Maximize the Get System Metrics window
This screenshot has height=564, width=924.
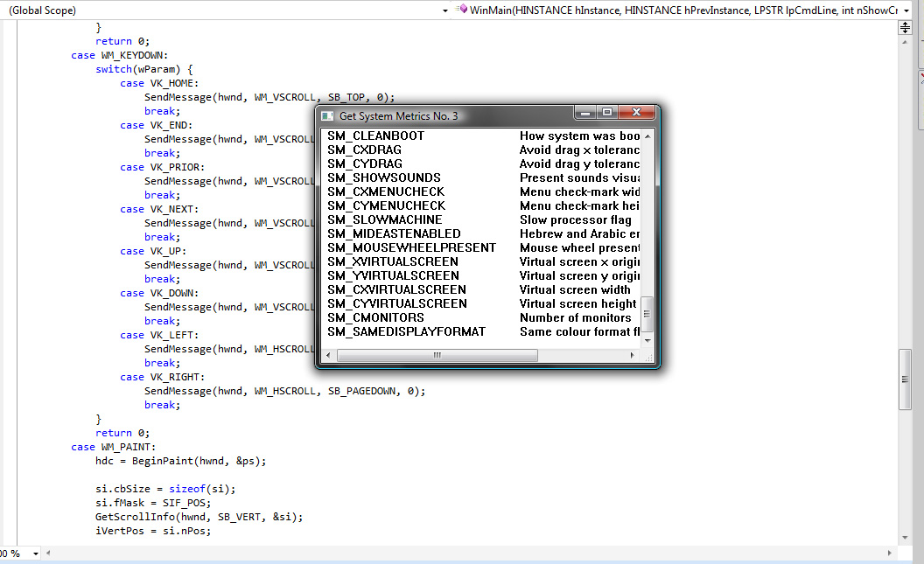click(607, 112)
